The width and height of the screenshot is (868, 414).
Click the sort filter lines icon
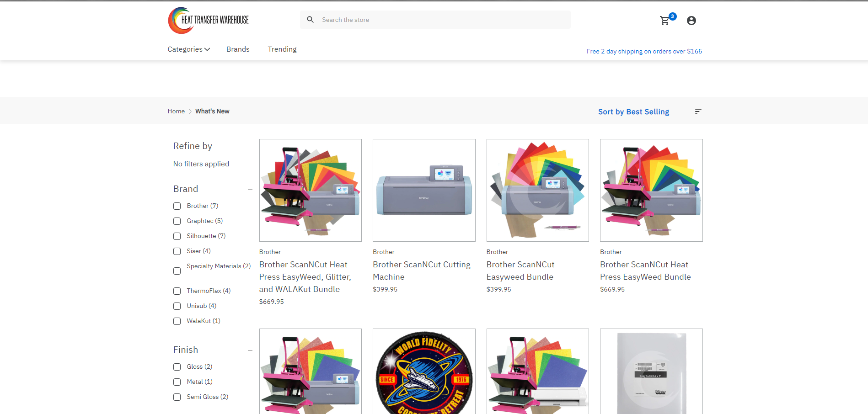[x=698, y=111]
